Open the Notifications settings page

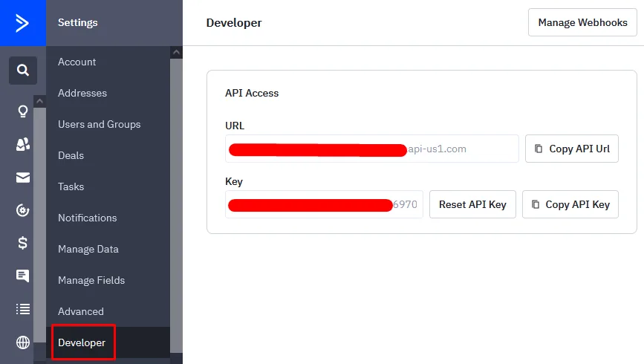87,218
